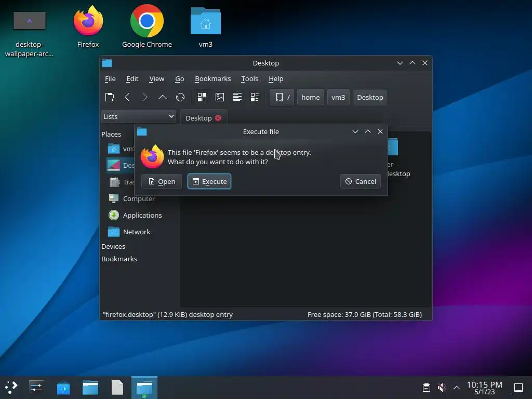This screenshot has width=532, height=399.
Task: Go back with the left arrow icon
Action: [x=127, y=97]
